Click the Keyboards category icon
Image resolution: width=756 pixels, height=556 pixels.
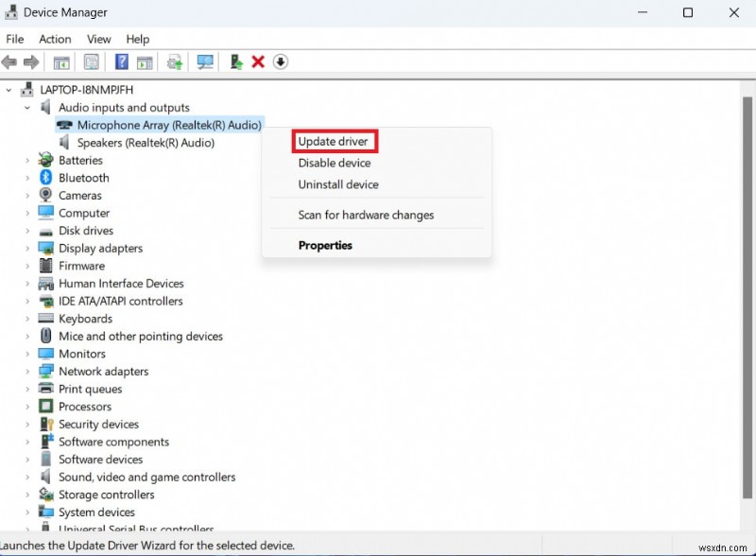pos(45,318)
